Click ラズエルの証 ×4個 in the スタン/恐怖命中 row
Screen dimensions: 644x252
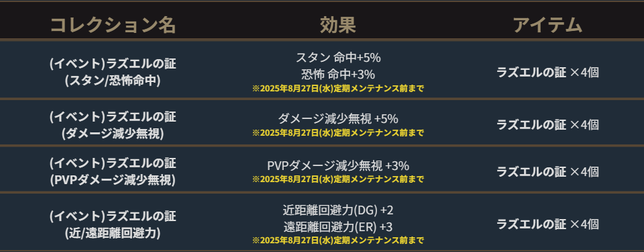(x=547, y=73)
